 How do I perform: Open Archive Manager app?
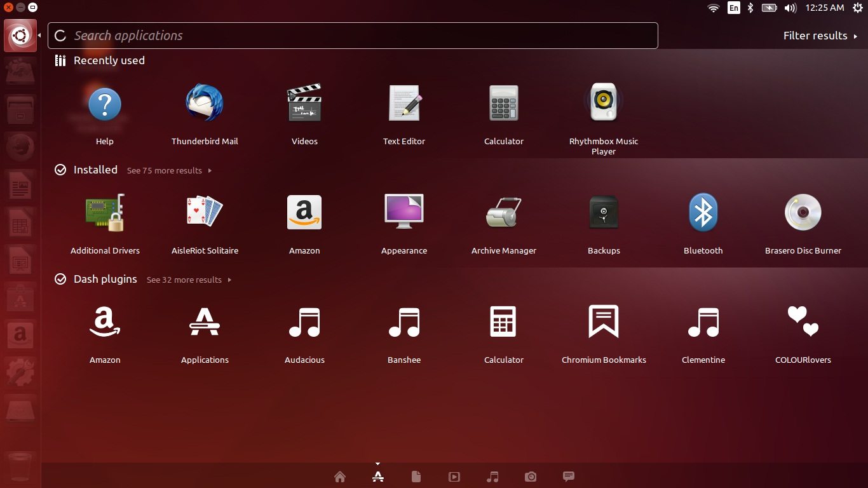(504, 213)
